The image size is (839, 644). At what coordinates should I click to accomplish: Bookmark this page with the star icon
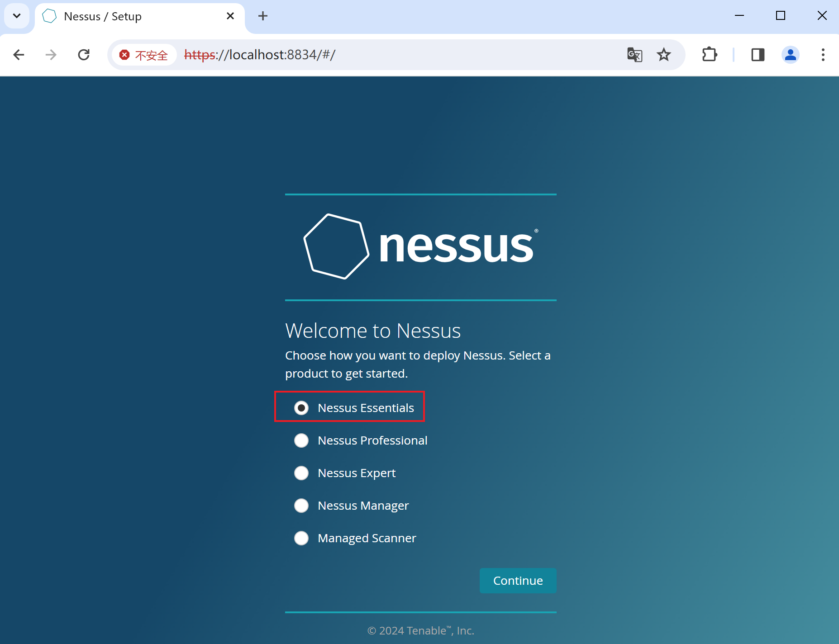[663, 55]
